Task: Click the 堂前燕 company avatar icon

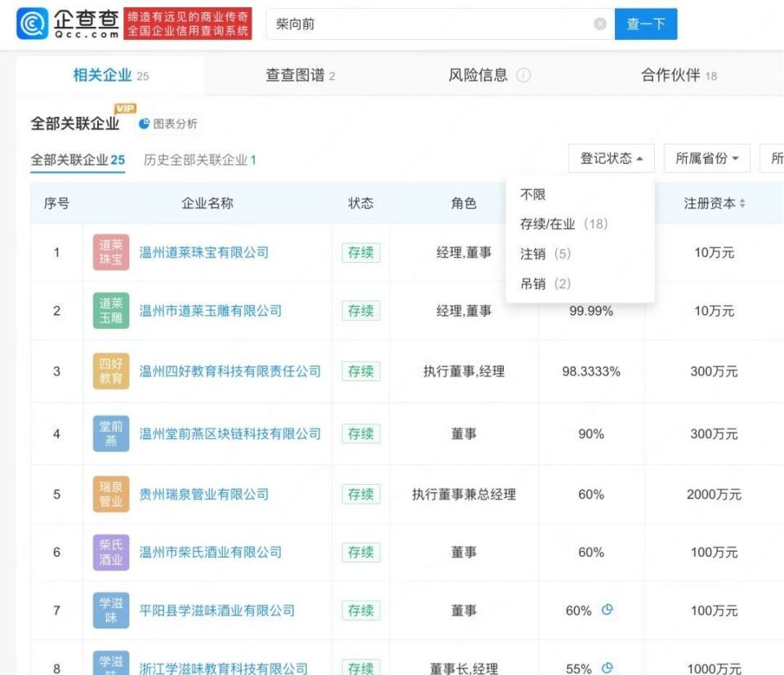Action: click(x=110, y=433)
